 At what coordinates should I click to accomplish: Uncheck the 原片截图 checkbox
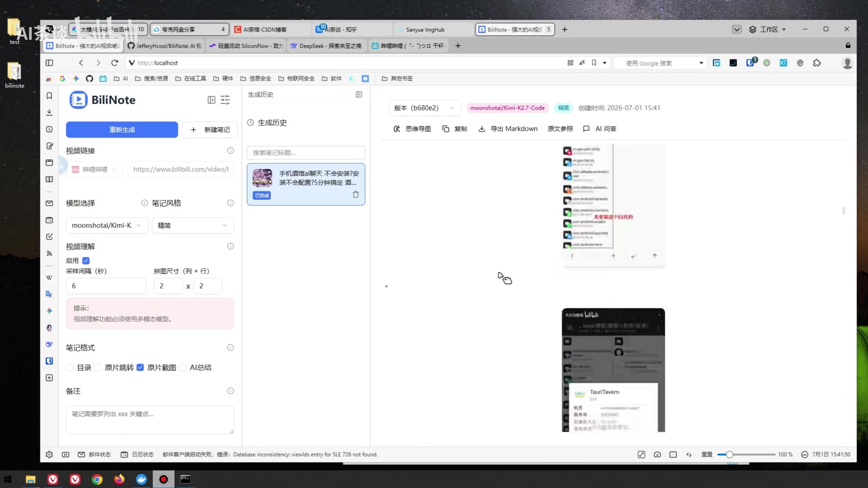tap(140, 367)
